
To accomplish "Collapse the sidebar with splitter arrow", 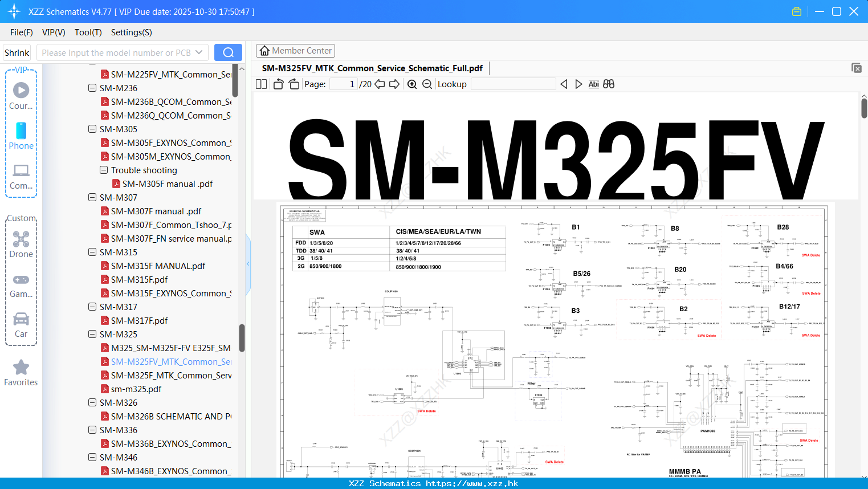I will point(248,263).
